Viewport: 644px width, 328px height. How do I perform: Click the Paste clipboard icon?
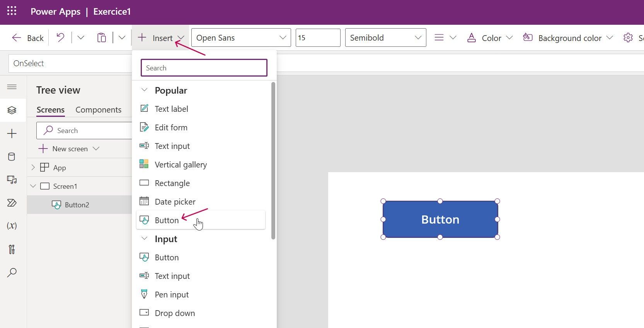tap(101, 38)
